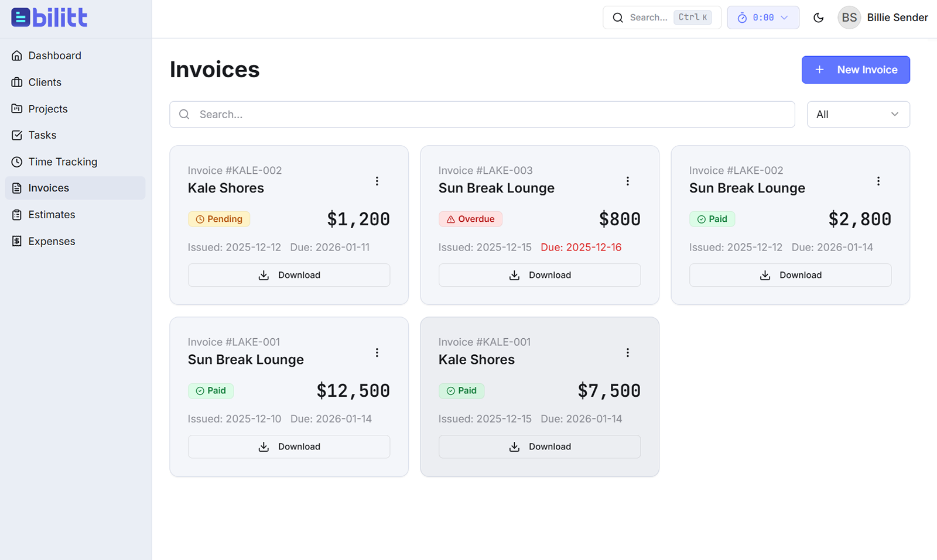Viewport: 937px width, 560px height.
Task: Open options menu on invoice KALE-002
Action: pyautogui.click(x=377, y=181)
